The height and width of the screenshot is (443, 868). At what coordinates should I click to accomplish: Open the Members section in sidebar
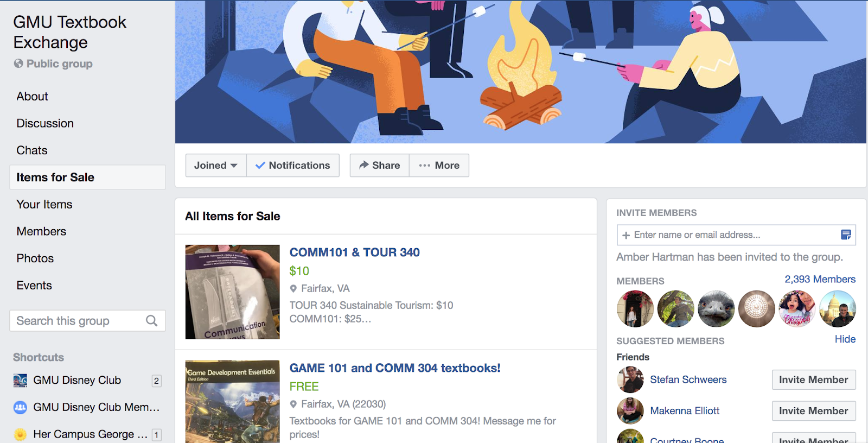pos(41,231)
